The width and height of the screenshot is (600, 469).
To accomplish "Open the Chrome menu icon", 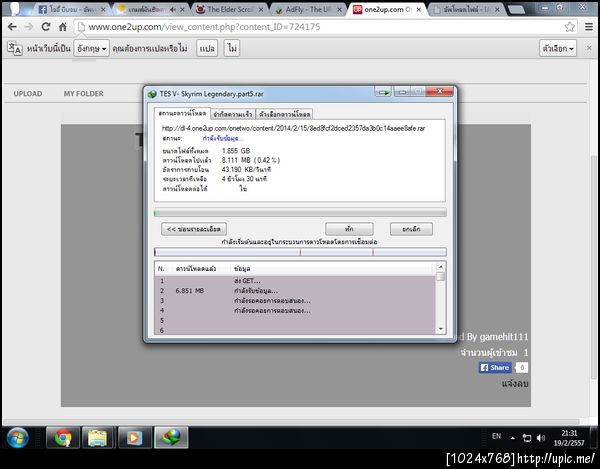I will pyautogui.click(x=589, y=27).
